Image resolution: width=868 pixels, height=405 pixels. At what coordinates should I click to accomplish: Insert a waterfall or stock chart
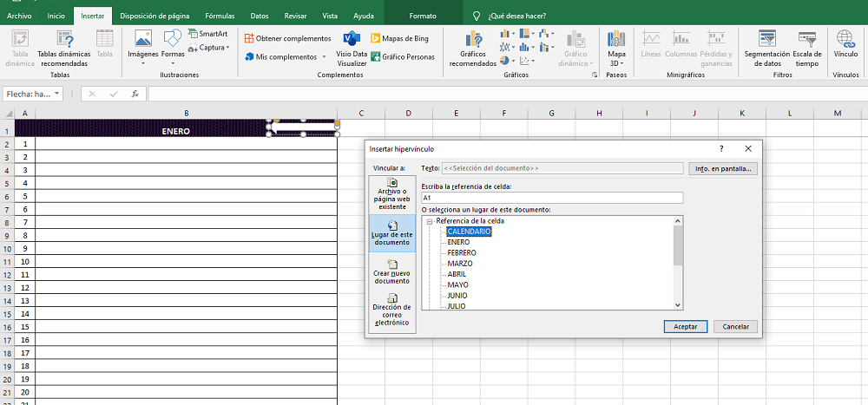click(x=546, y=34)
